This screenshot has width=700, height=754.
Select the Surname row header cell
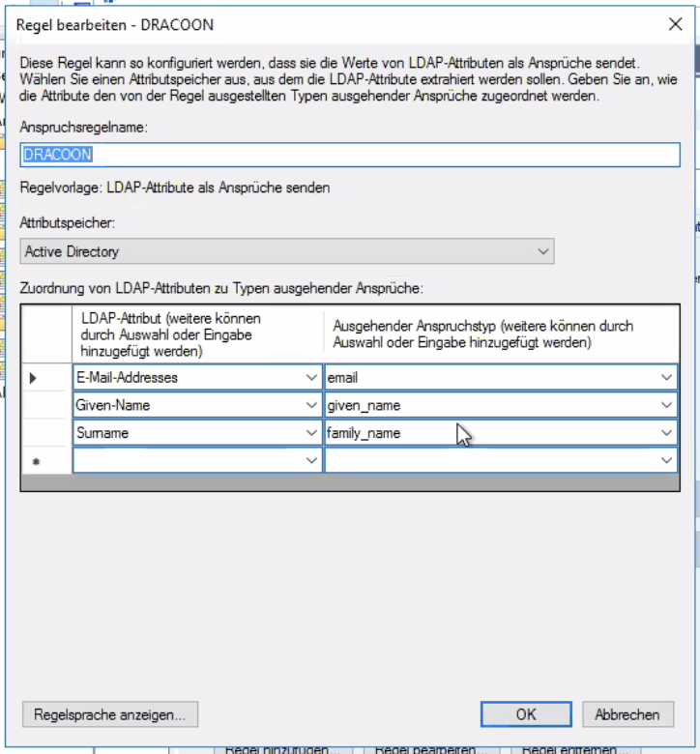click(46, 433)
